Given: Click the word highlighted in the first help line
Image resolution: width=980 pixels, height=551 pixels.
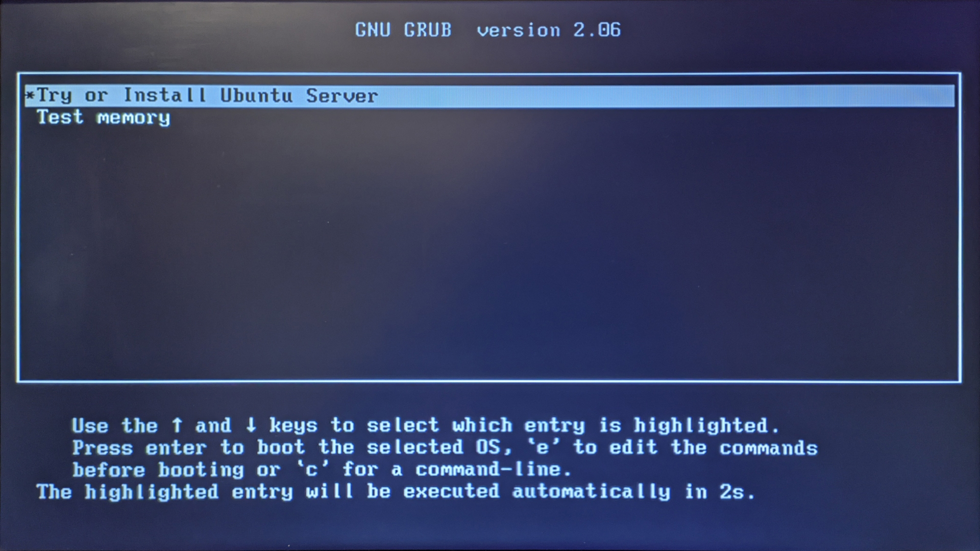Looking at the screenshot, I should point(700,425).
